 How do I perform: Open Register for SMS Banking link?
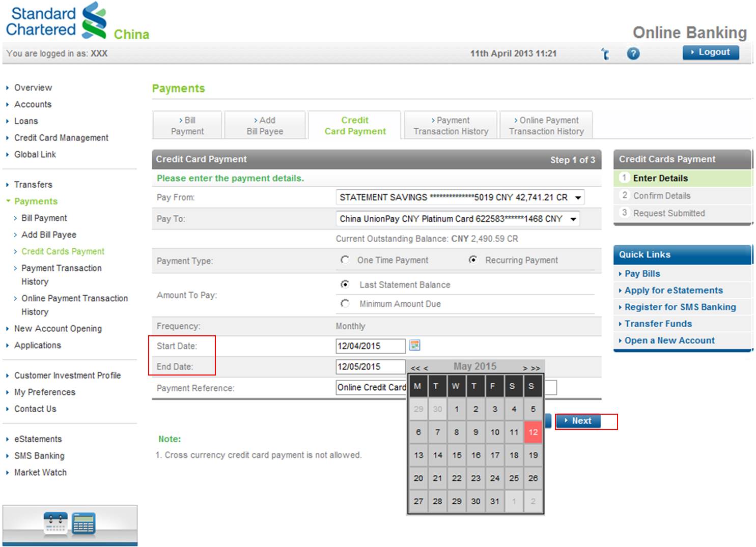tap(680, 307)
